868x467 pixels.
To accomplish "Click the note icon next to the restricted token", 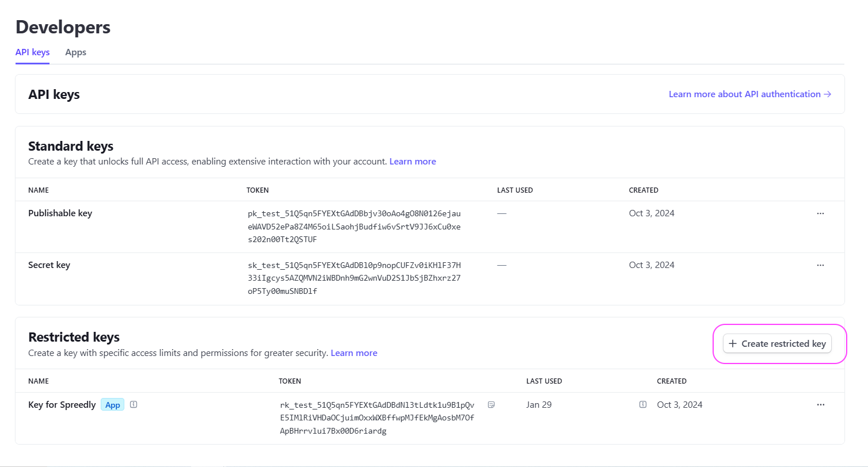I will coord(491,404).
